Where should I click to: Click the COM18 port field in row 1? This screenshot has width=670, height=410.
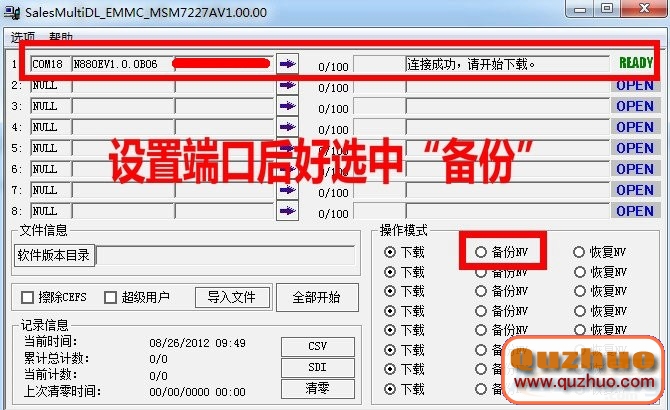coord(50,64)
